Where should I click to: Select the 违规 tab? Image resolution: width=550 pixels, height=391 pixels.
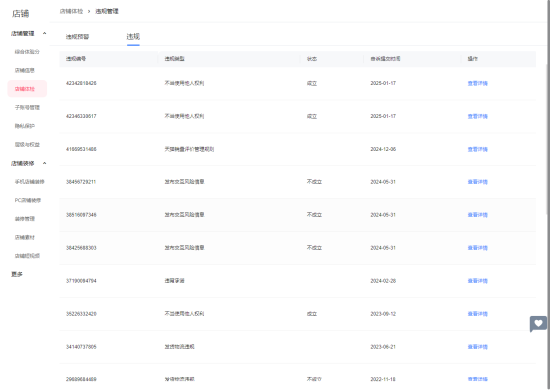point(133,36)
